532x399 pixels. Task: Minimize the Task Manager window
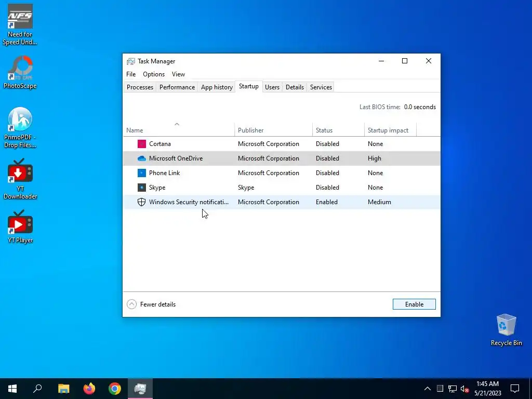(381, 61)
